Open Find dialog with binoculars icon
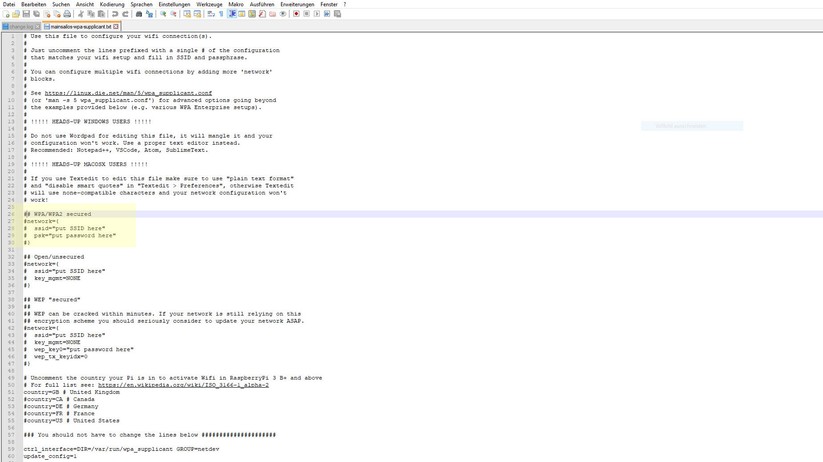 click(139, 14)
